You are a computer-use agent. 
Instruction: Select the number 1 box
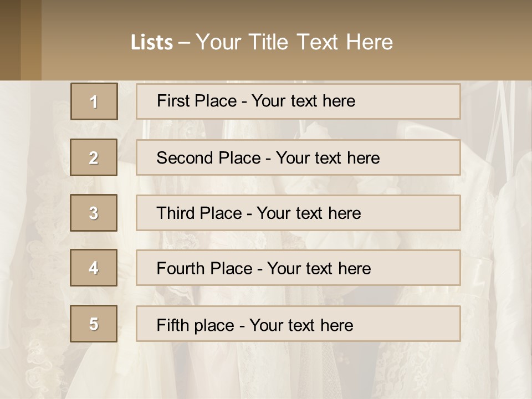94,101
